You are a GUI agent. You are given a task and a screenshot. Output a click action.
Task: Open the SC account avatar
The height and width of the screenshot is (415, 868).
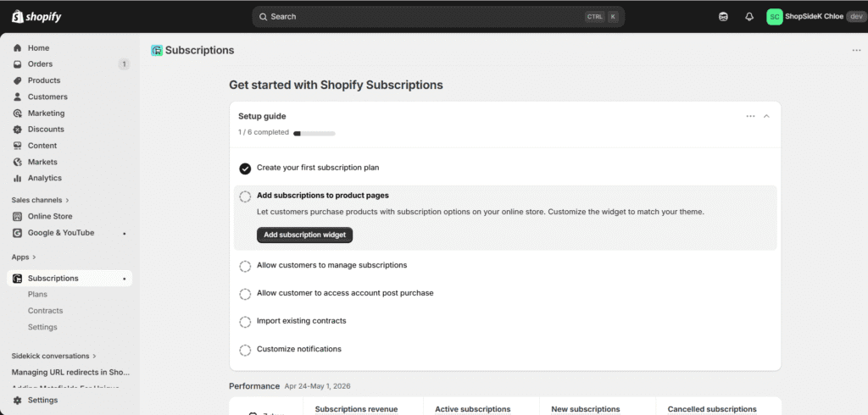point(775,17)
